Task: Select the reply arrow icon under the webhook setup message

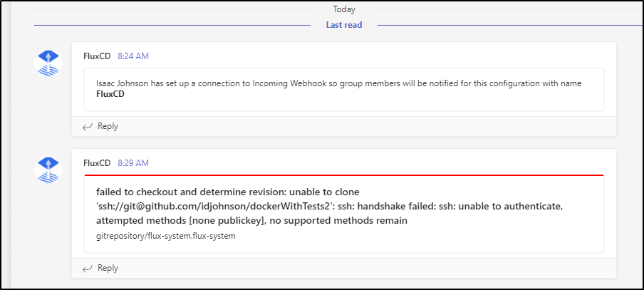Action: click(87, 127)
